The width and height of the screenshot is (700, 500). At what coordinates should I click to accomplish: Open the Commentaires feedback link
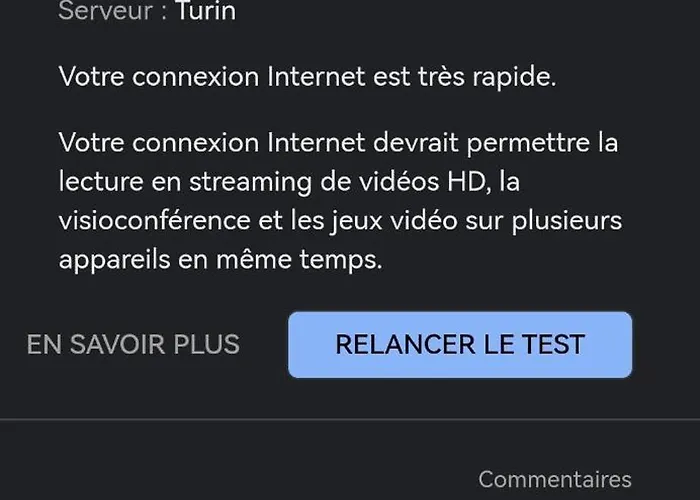555,480
